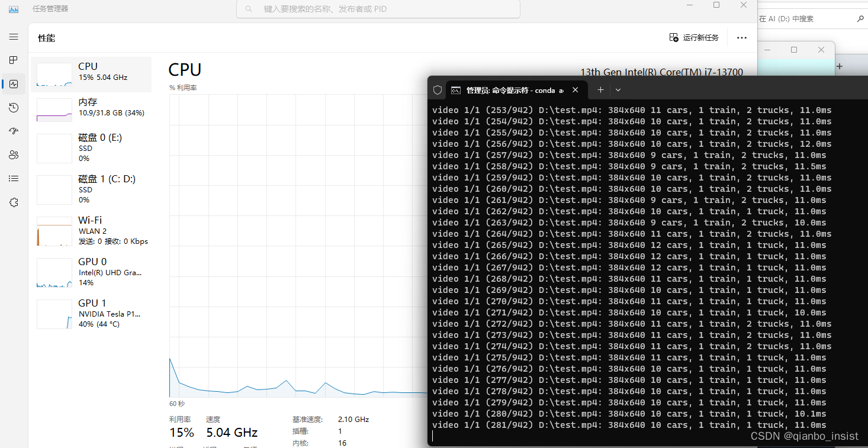Click the cores value 16
Viewport: 868px width, 448px height.
(342, 443)
